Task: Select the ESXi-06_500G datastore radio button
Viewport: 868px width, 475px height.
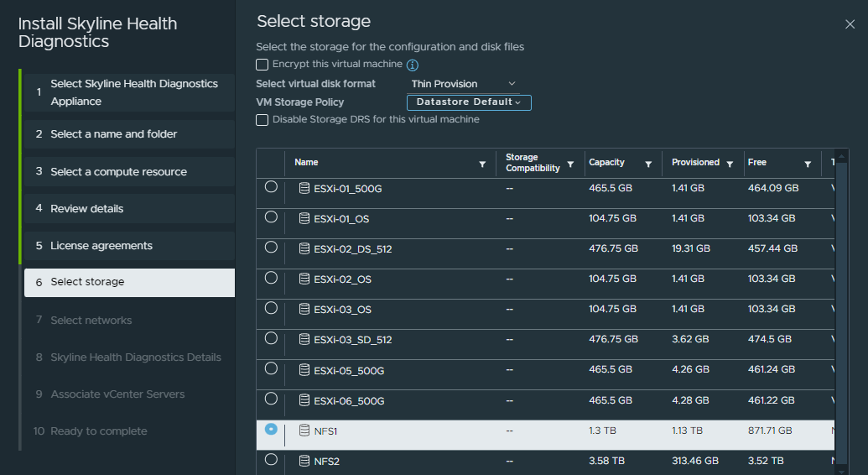Action: point(271,399)
